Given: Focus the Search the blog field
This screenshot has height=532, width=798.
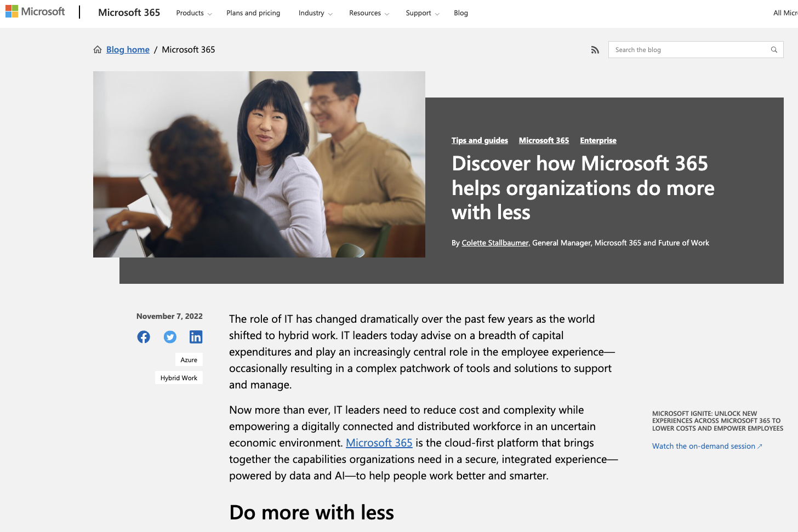Looking at the screenshot, I should (696, 50).
